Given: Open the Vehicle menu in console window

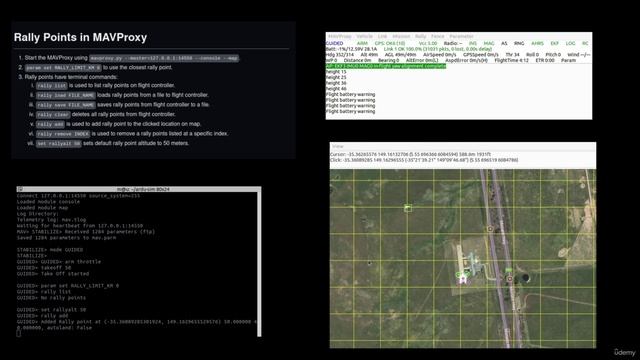Looking at the screenshot, I should coord(364,36).
